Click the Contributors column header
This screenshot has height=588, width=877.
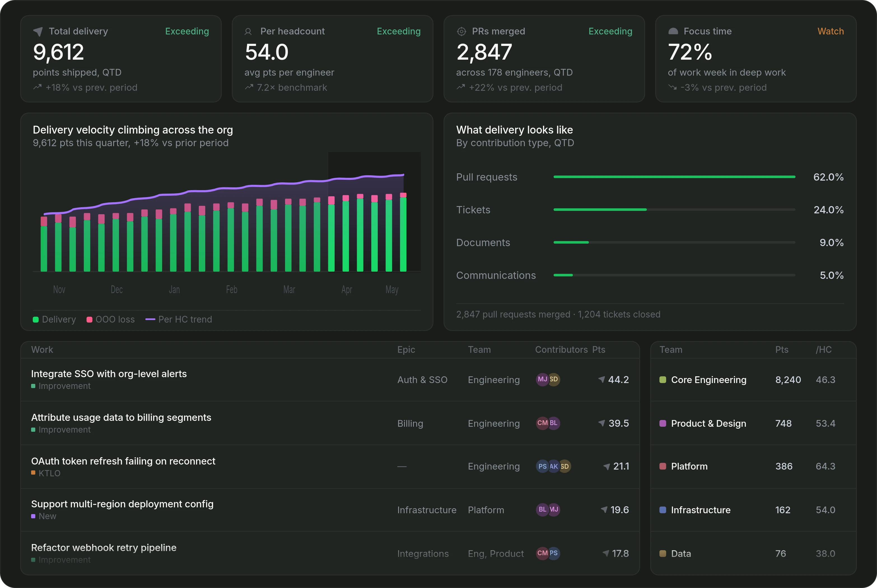tap(561, 349)
